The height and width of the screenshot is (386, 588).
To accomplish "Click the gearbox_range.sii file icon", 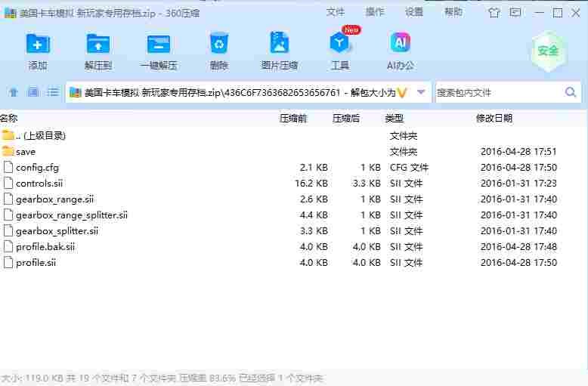I will (8, 199).
